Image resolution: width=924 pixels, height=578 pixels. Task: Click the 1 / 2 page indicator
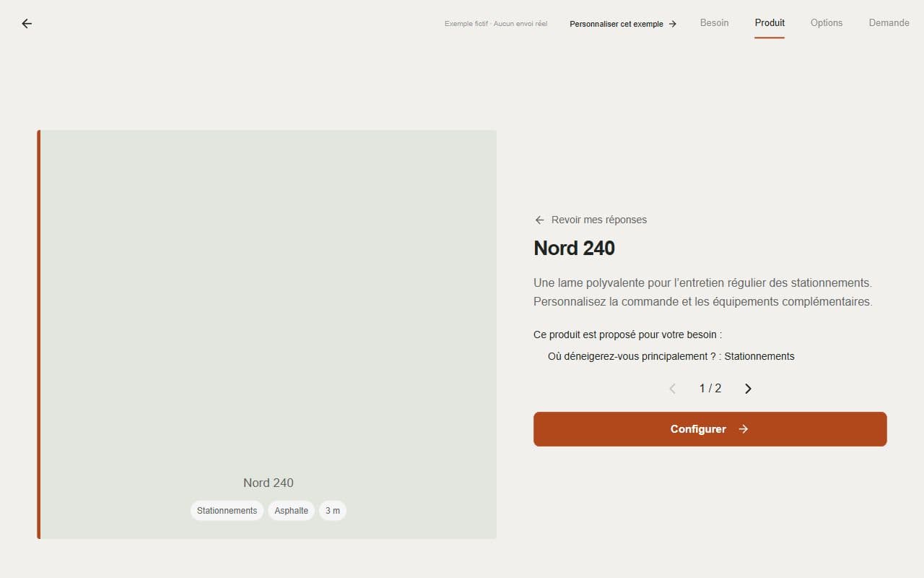pos(710,389)
